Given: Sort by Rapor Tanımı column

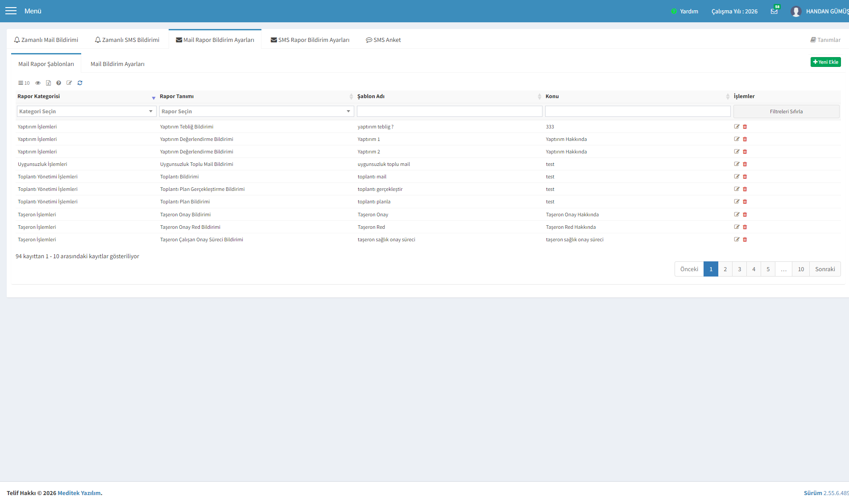Looking at the screenshot, I should point(257,96).
